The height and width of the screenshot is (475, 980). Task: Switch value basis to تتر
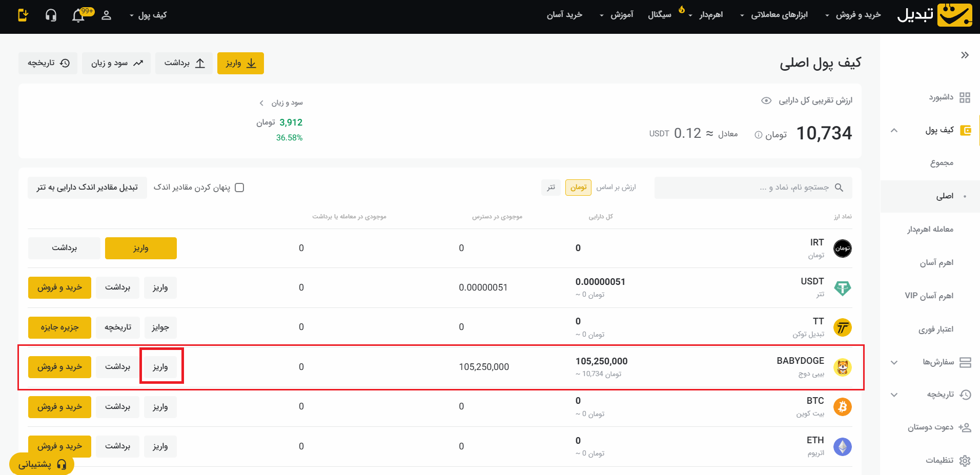[x=550, y=188]
